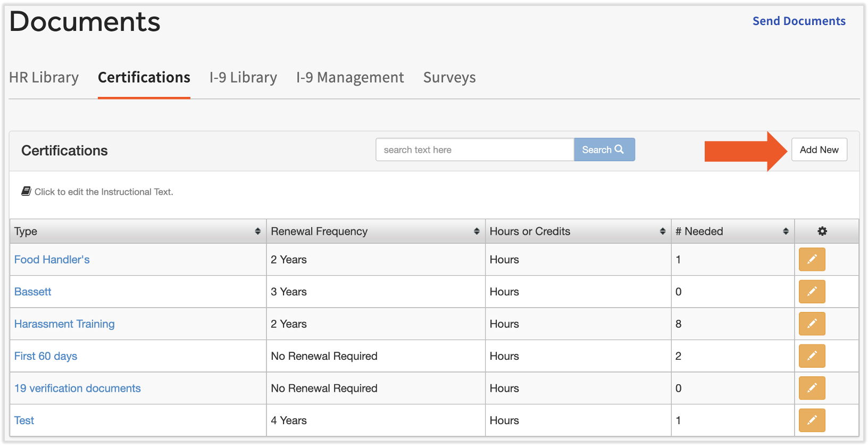Click the instructional text book icon
Image resolution: width=868 pixels, height=446 pixels.
(x=26, y=192)
